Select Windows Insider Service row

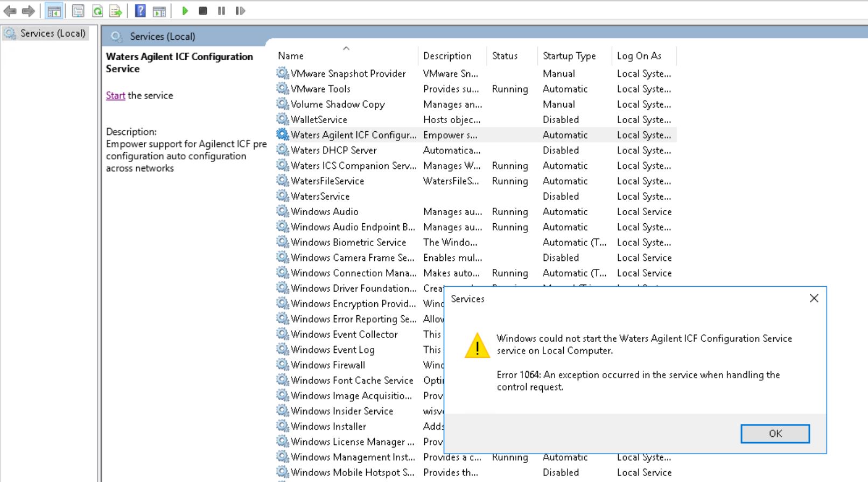pyautogui.click(x=359, y=411)
